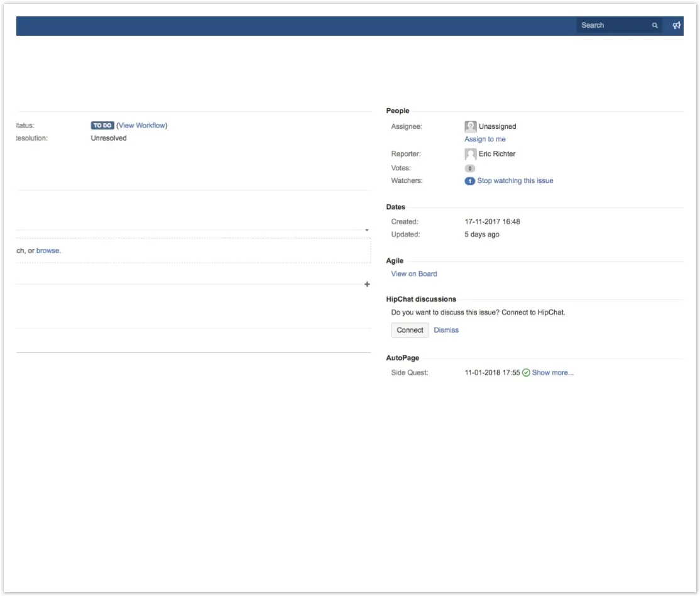Dismiss the HipChat discussions prompt
Viewport: 700px width, 596px height.
click(x=446, y=330)
